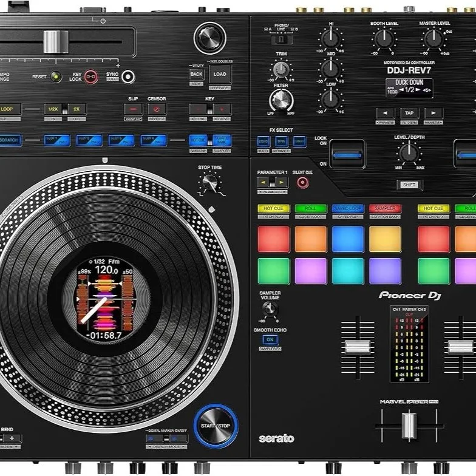476x476 pixels.
Task: Enable the ECHO FX select button
Action: point(263,141)
